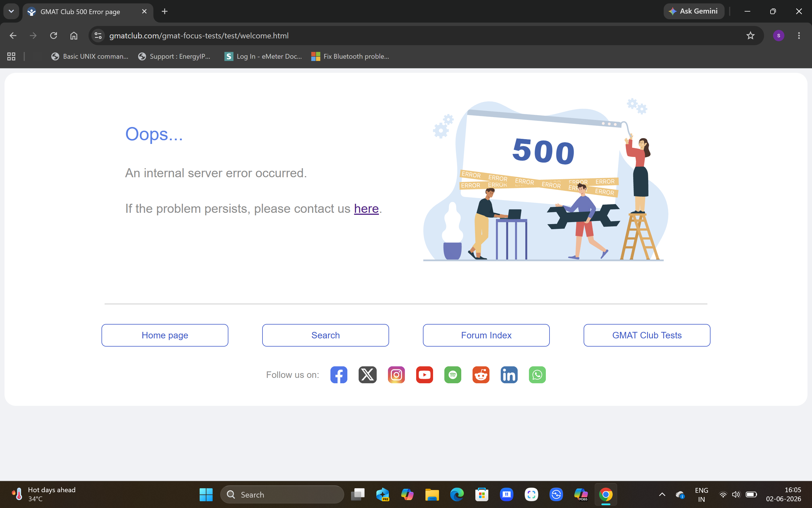Open Microsoft Store from the taskbar
The width and height of the screenshot is (812, 508).
point(482,494)
